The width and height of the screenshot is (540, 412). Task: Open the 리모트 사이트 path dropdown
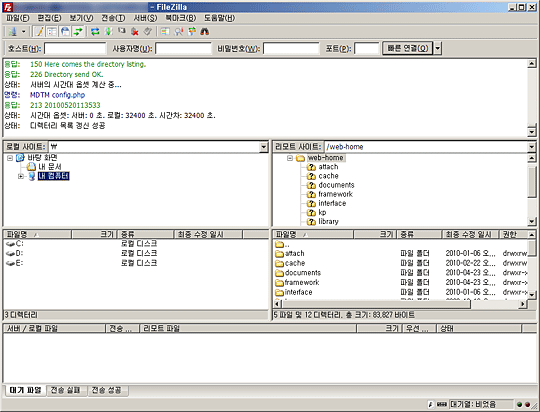(x=532, y=147)
